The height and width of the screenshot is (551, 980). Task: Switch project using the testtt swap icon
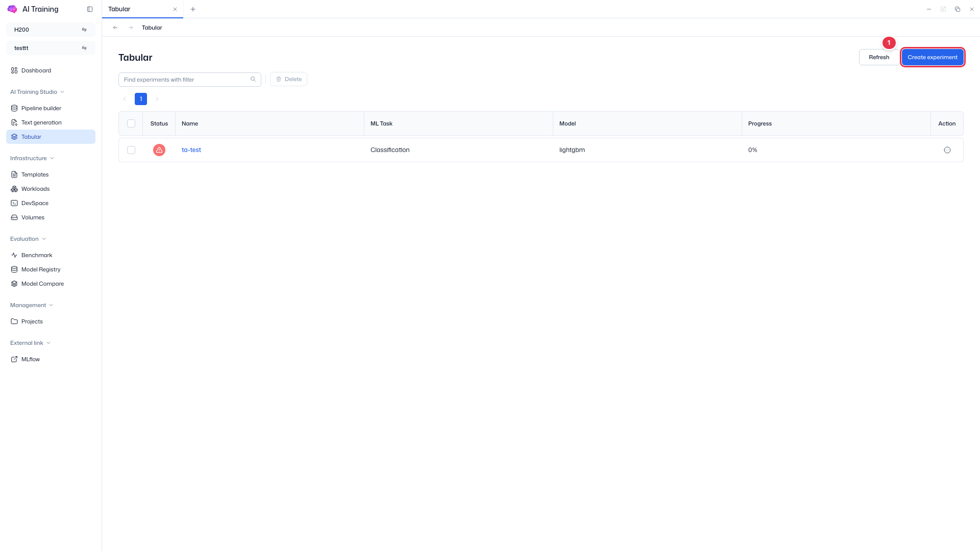coord(84,48)
